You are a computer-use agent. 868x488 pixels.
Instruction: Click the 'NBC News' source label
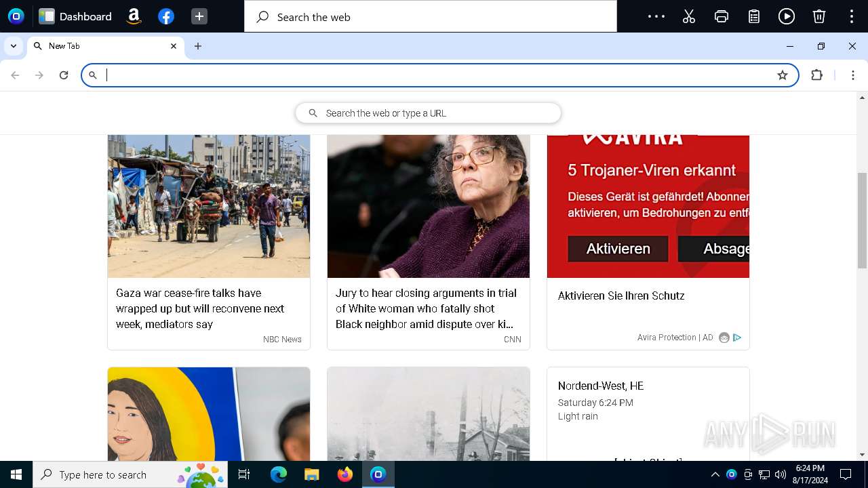282,340
